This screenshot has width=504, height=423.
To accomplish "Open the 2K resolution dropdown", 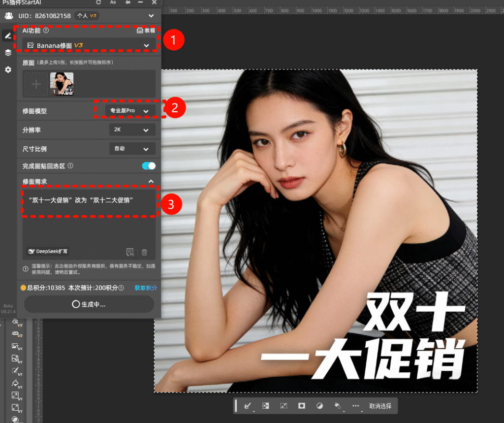I will click(x=132, y=130).
